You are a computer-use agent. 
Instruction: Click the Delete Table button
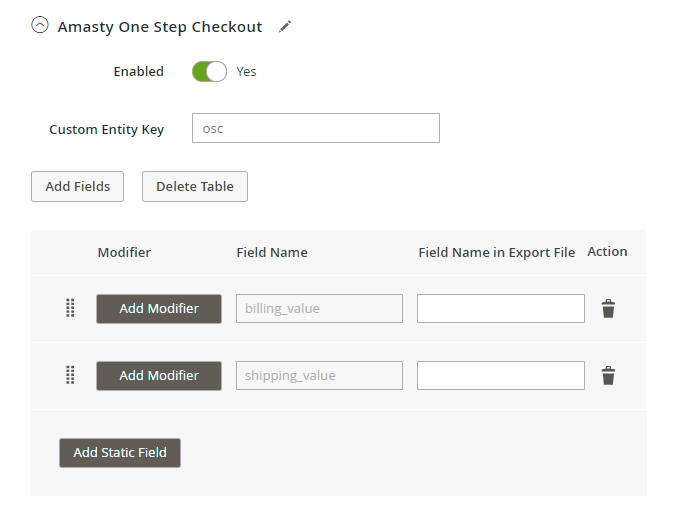(x=194, y=187)
